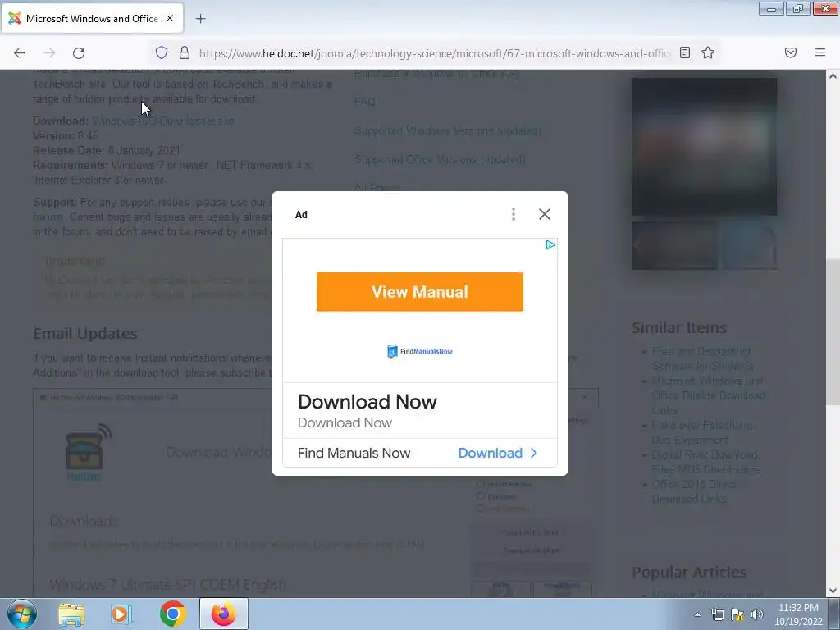Open Free and Discounted Software for Students
The image size is (840, 630).
(702, 359)
